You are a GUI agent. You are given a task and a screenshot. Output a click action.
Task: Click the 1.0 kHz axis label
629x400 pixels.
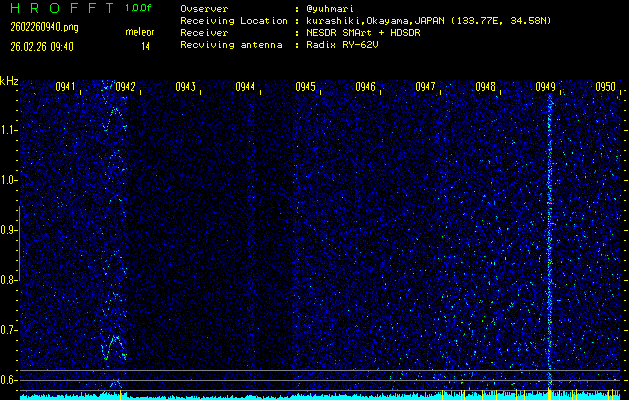point(7,180)
